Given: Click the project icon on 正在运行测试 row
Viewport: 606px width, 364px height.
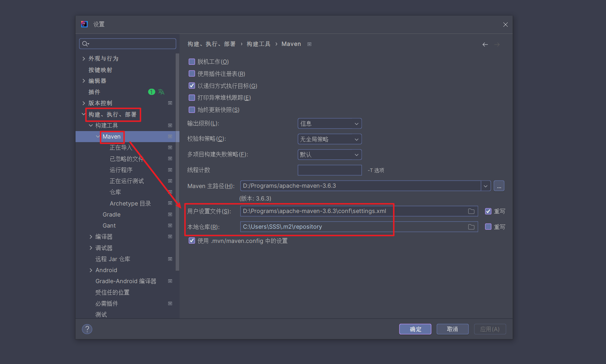Looking at the screenshot, I should (x=170, y=181).
